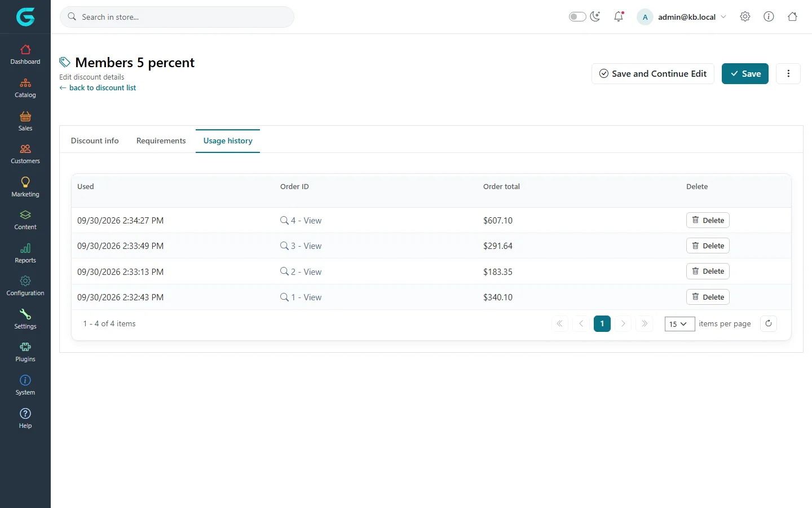View order 2 details
The image size is (812, 508).
tap(301, 272)
